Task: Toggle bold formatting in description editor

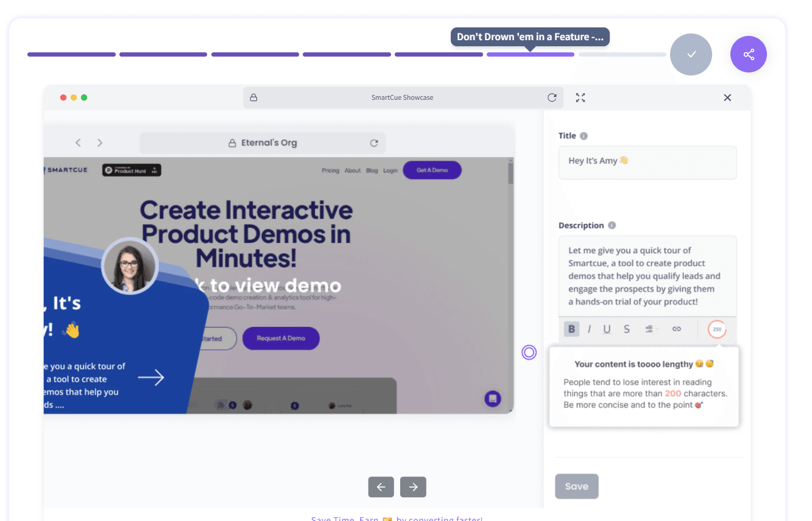Action: coord(571,329)
